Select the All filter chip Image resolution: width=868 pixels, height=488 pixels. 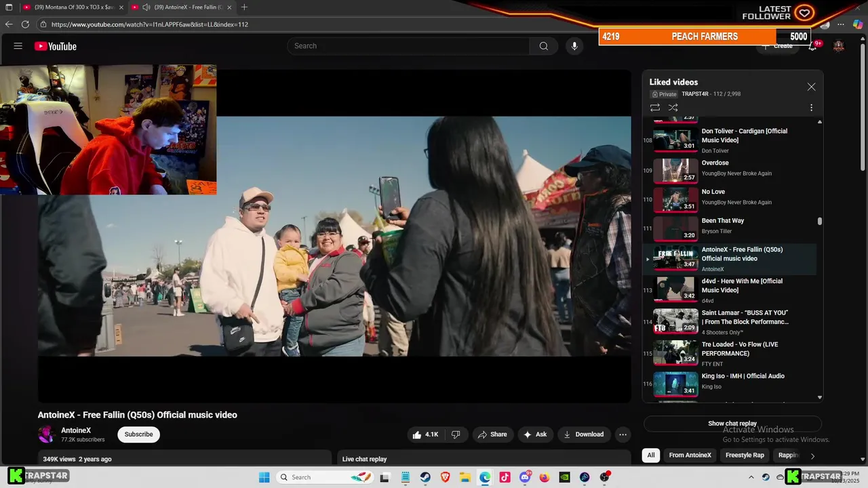click(651, 455)
